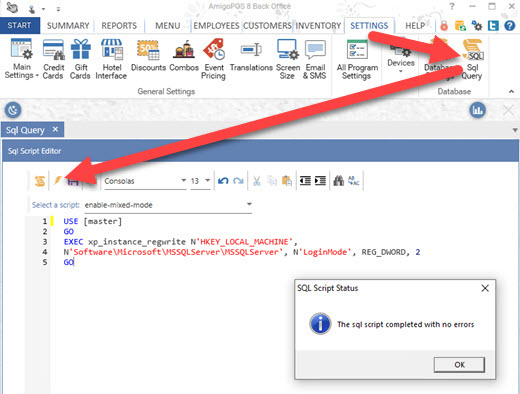Switch to the START tab
This screenshot has height=394, width=520.
19,25
